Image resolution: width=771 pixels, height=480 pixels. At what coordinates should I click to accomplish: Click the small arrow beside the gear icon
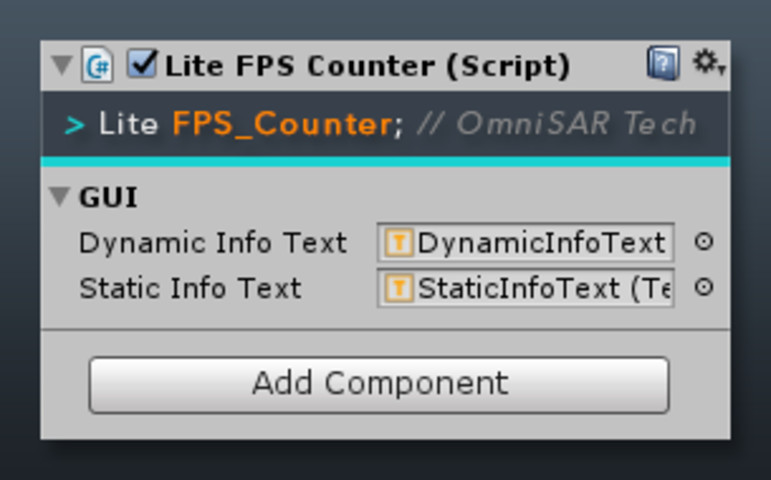[x=721, y=70]
